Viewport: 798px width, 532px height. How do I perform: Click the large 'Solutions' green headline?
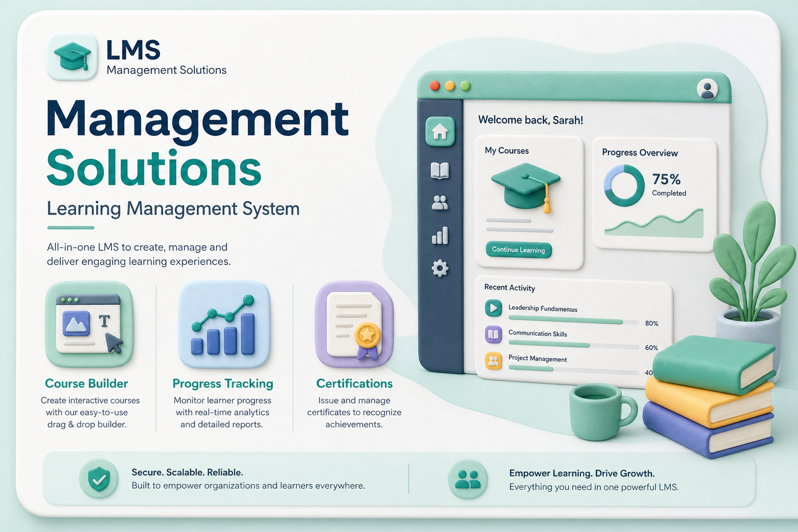click(x=154, y=168)
